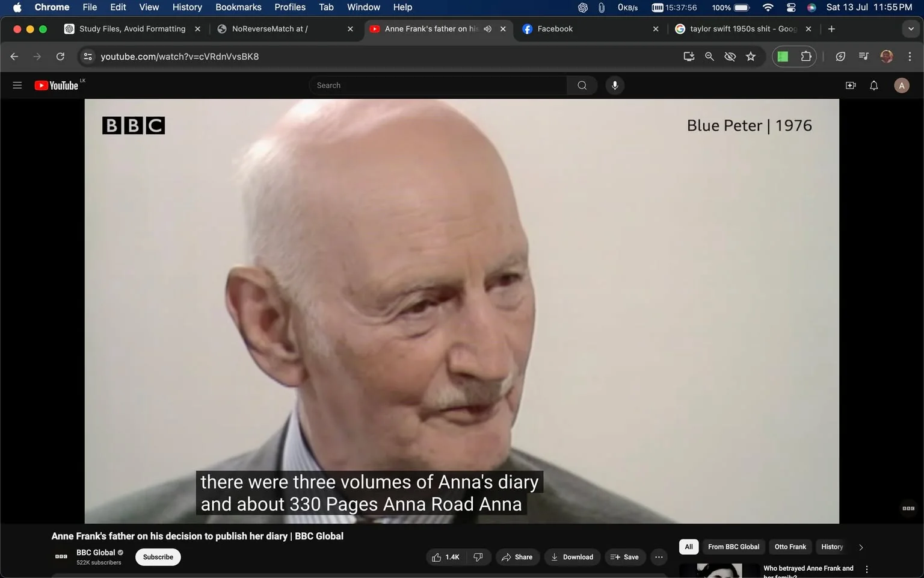The height and width of the screenshot is (578, 924).
Task: Bookmark this page with the star icon
Action: (x=751, y=57)
